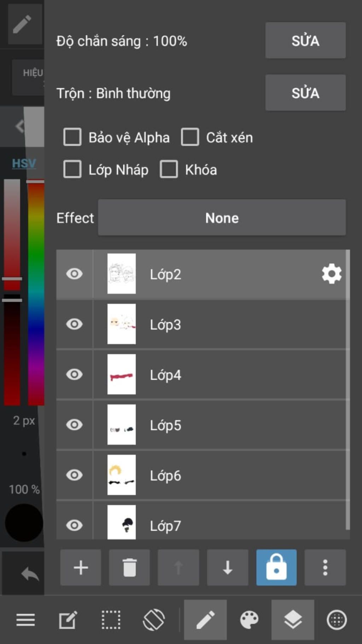Delete layer using trash icon
Screen dimensions: 362x644
pyautogui.click(x=129, y=568)
